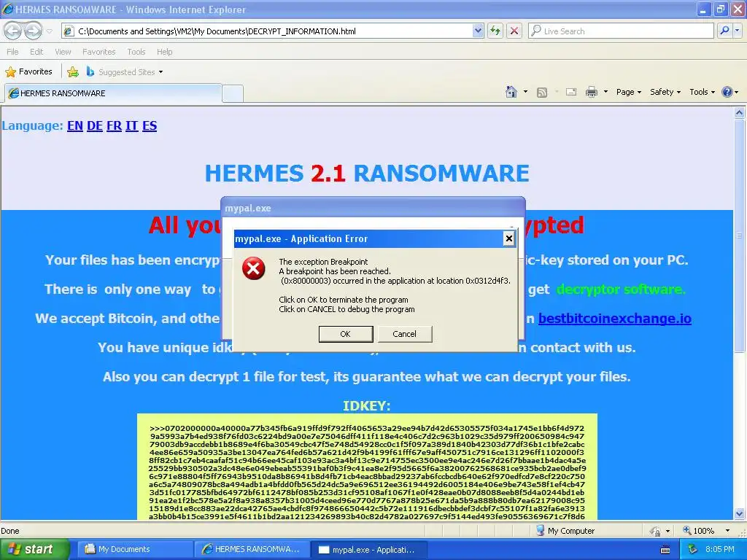This screenshot has width=747, height=560.
Task: Click the My Computer security zone
Action: [x=565, y=531]
